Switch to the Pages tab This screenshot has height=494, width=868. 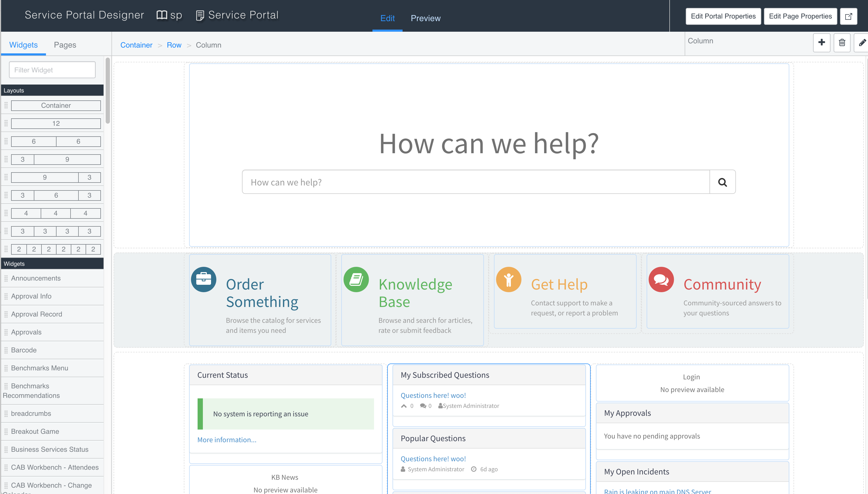tap(65, 45)
